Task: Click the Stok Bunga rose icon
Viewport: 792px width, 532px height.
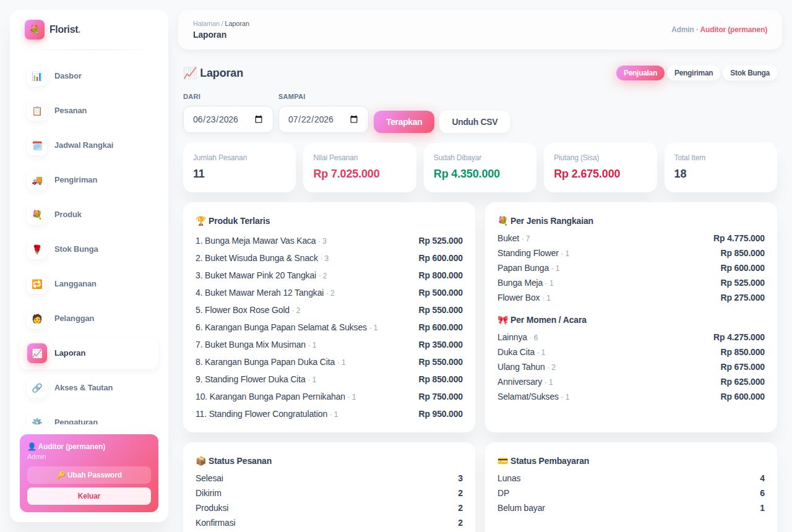Action: (37, 249)
